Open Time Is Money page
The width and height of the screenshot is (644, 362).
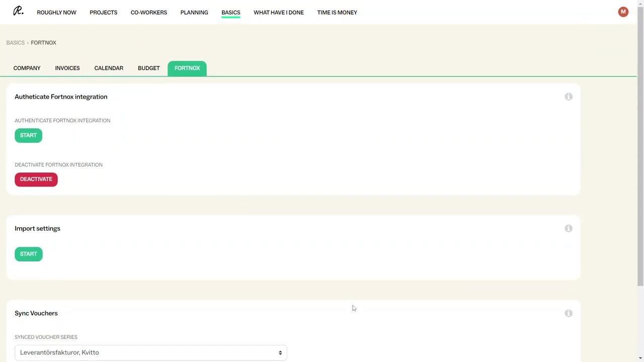click(337, 13)
